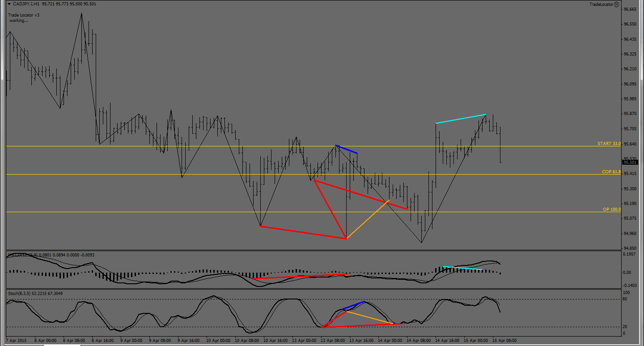644x346 pixels.
Task: Select the red trendline in MACD panel
Action: click(x=300, y=276)
